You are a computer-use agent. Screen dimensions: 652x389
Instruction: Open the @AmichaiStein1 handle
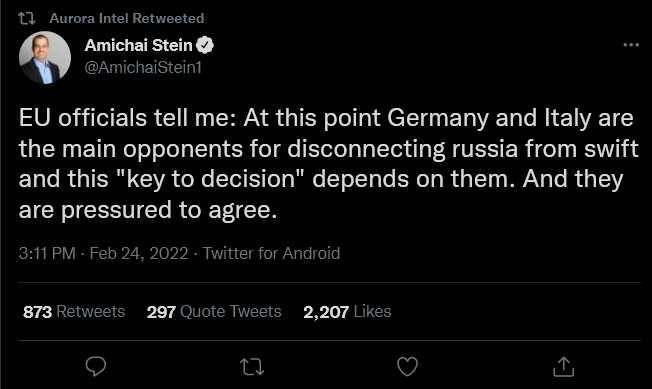click(143, 67)
